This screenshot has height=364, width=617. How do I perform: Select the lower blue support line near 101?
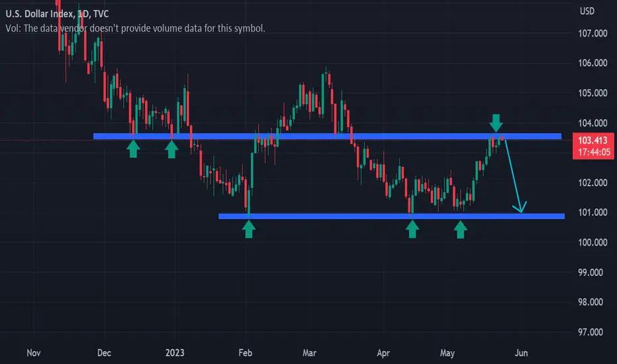click(391, 216)
